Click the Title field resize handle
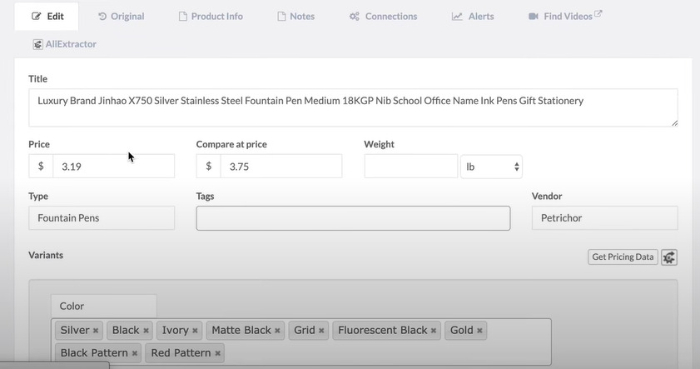Screen dimensions: 700x369 675,123
